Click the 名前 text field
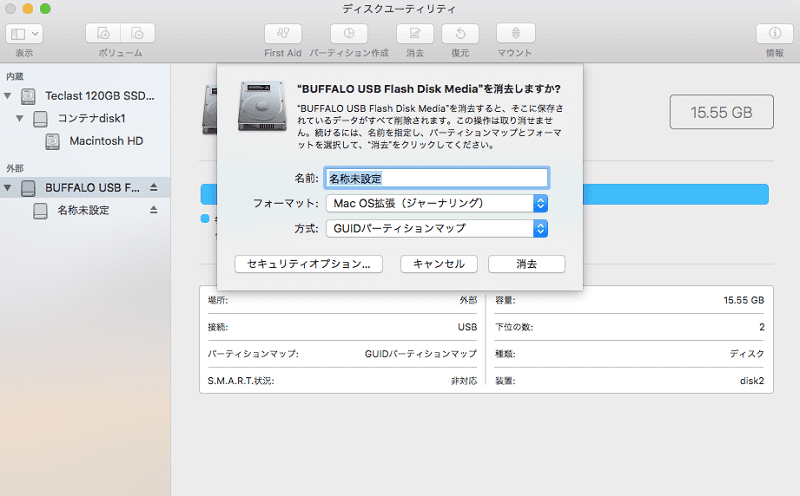 [436, 178]
